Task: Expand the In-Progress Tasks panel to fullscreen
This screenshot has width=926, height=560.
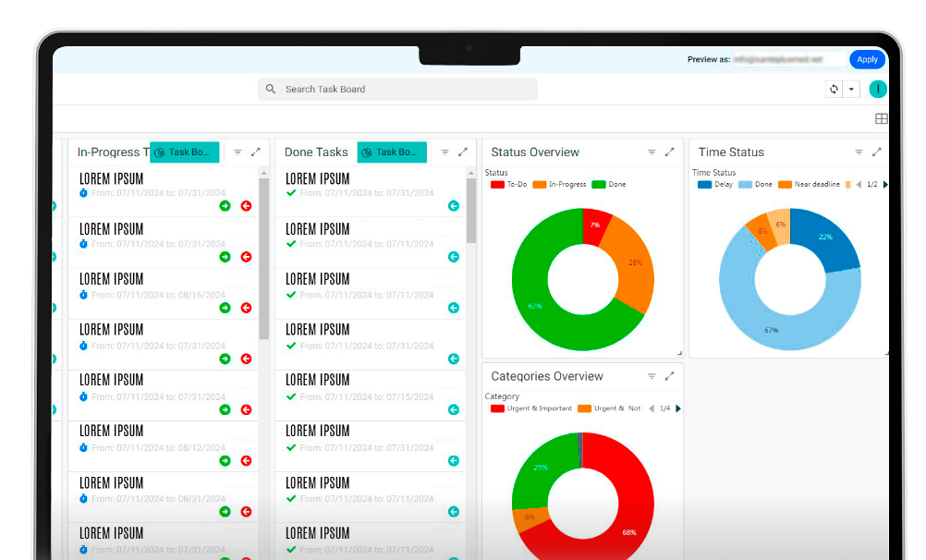Action: pyautogui.click(x=256, y=152)
